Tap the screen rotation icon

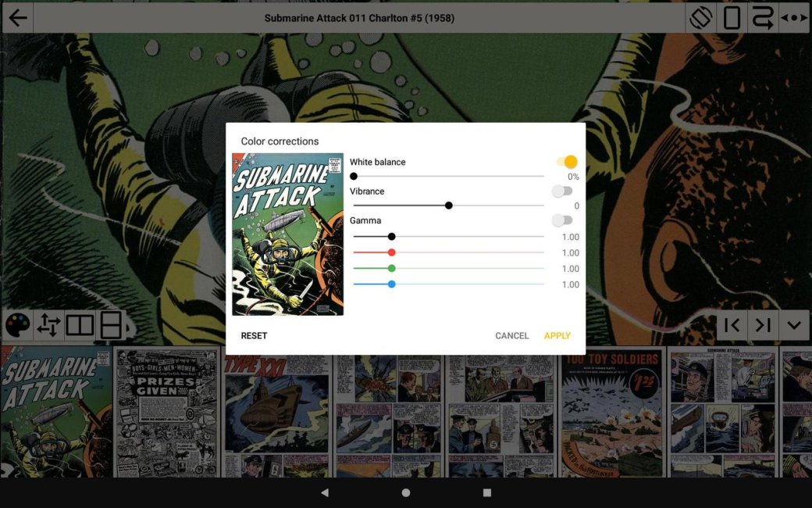click(x=700, y=18)
